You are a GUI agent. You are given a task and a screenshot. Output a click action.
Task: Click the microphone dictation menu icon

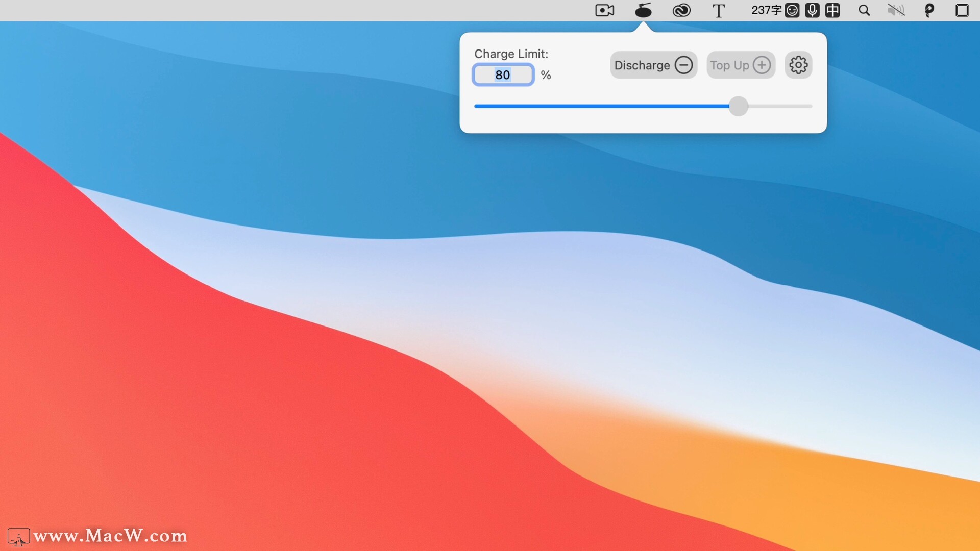click(812, 10)
